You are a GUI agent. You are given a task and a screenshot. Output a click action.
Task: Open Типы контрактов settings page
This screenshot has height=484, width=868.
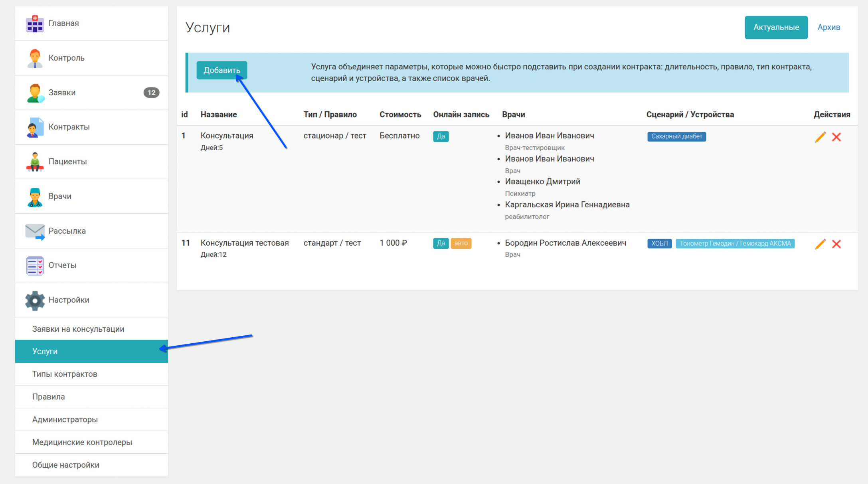(x=65, y=374)
